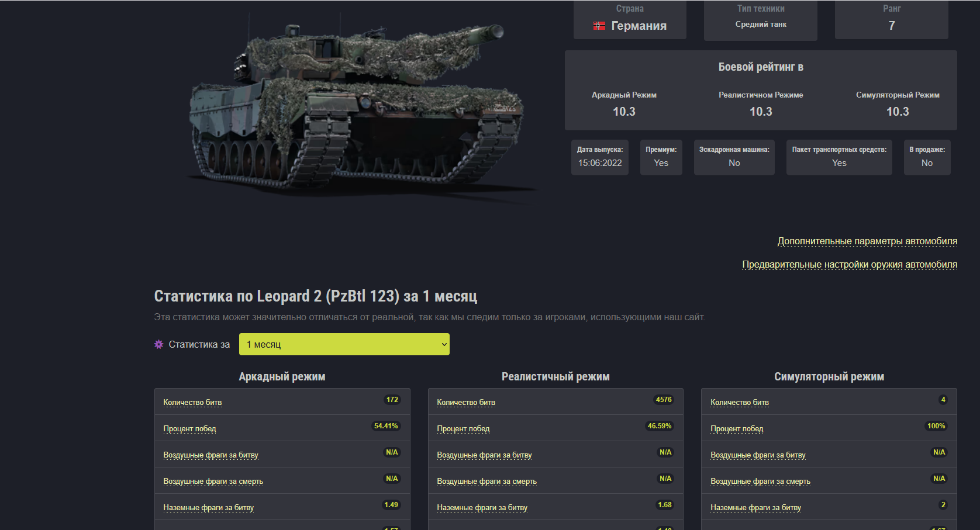Click Воздушные фраги за смерть in Аркадный режим
Viewport: 980px width, 530px height.
[x=213, y=481]
